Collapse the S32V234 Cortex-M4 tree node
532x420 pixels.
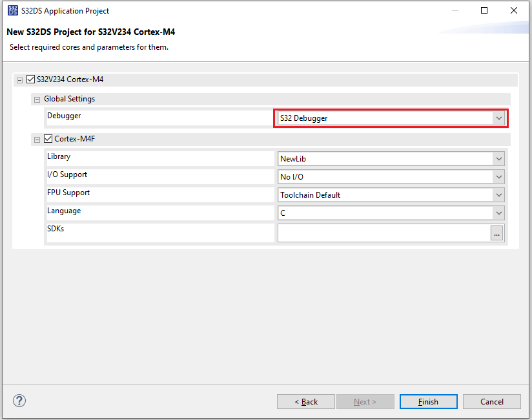click(x=19, y=80)
